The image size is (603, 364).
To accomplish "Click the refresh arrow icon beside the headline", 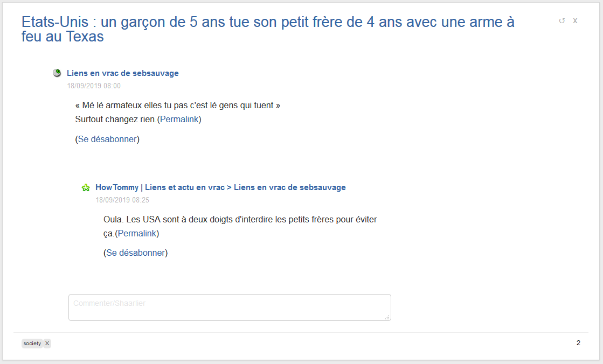I will [x=562, y=21].
